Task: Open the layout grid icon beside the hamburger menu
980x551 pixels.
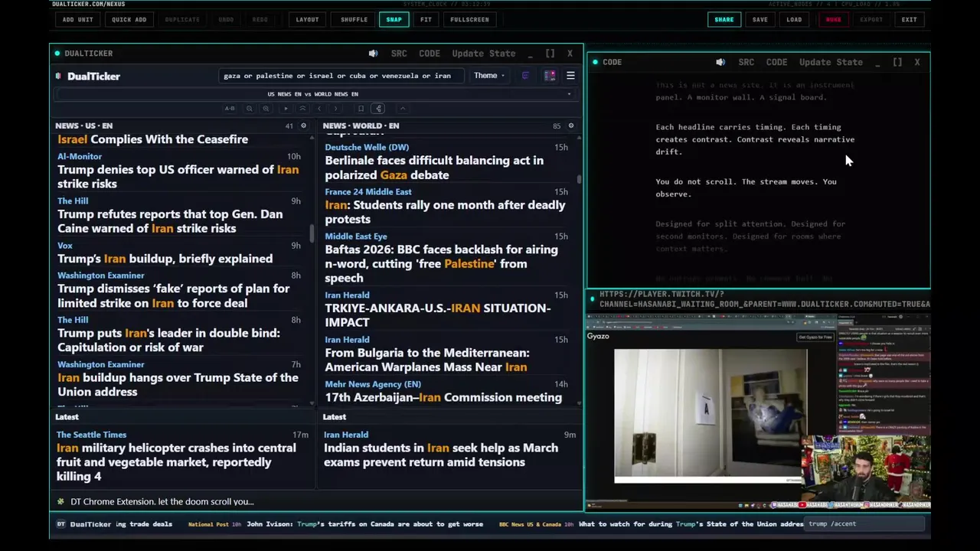Action: tap(550, 76)
